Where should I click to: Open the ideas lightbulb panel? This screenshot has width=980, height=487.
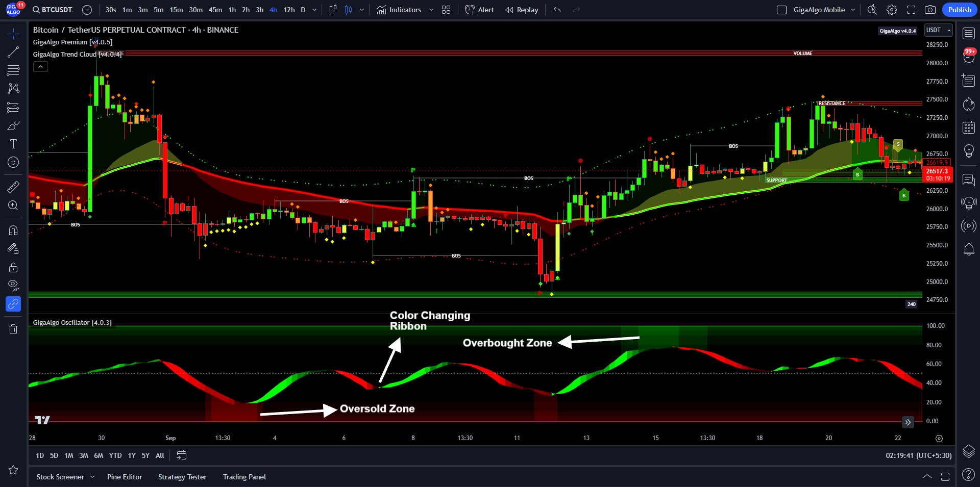click(x=969, y=151)
